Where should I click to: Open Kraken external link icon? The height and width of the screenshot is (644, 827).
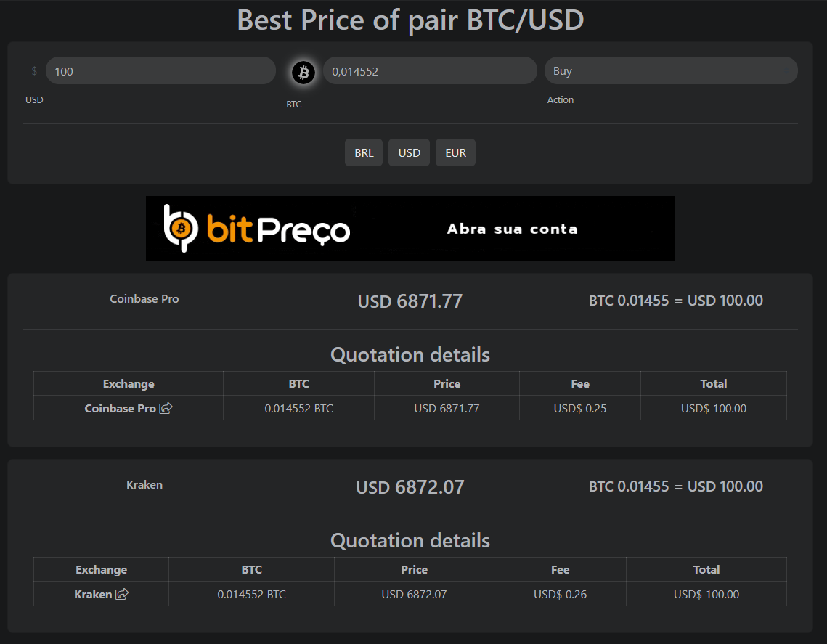tap(122, 594)
